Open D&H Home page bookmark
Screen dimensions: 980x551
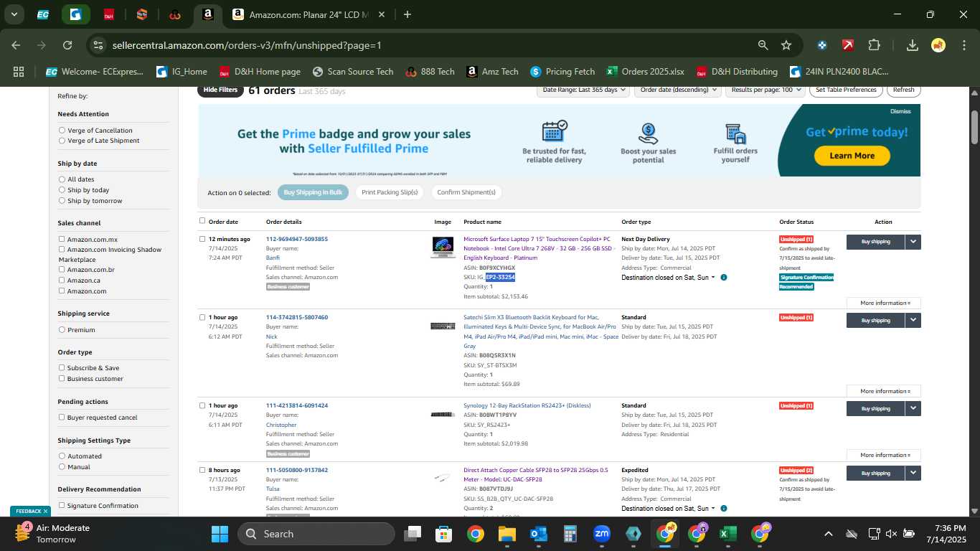pyautogui.click(x=260, y=72)
